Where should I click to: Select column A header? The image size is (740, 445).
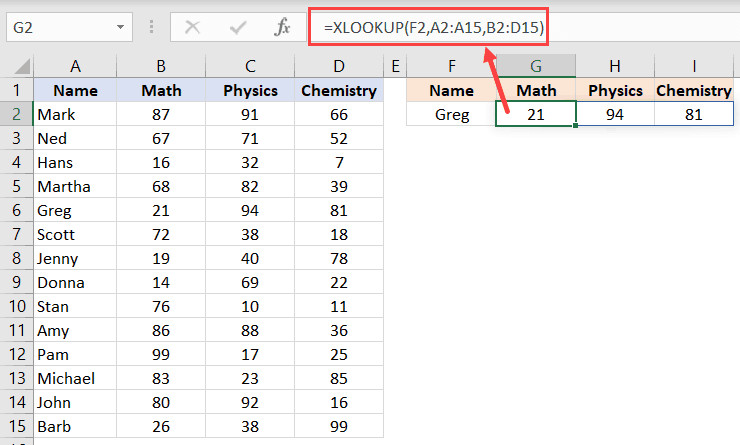click(x=75, y=66)
